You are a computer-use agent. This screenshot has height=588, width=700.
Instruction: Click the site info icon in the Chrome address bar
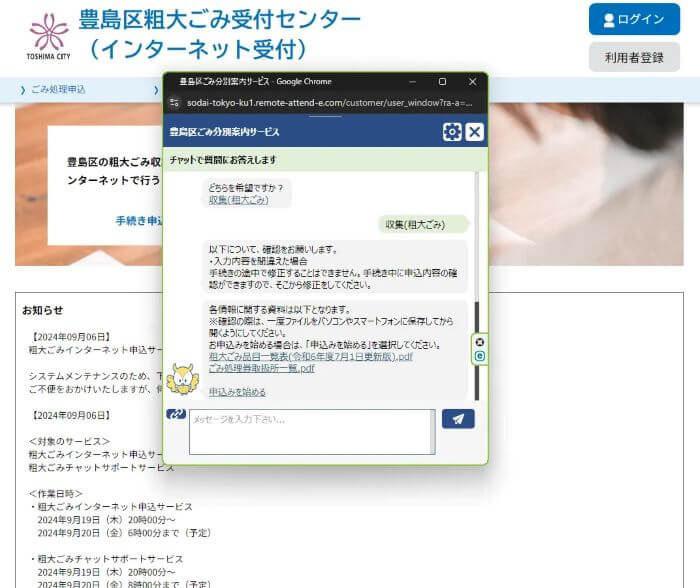pos(175,103)
